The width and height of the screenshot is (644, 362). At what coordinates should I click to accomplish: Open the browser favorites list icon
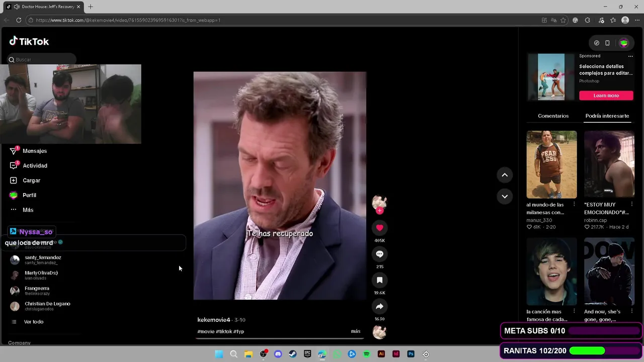[x=613, y=20]
